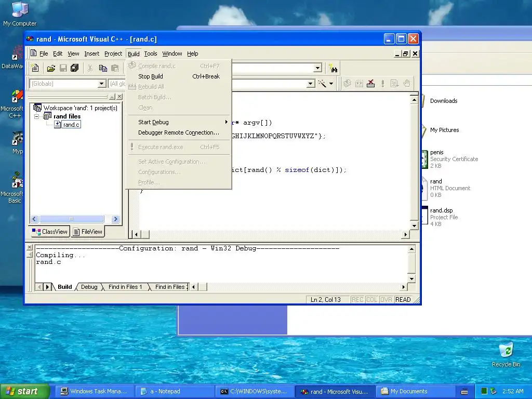Image resolution: width=532 pixels, height=399 pixels.
Task: Select rand.dsp Project File in My Documents
Action: [444, 217]
